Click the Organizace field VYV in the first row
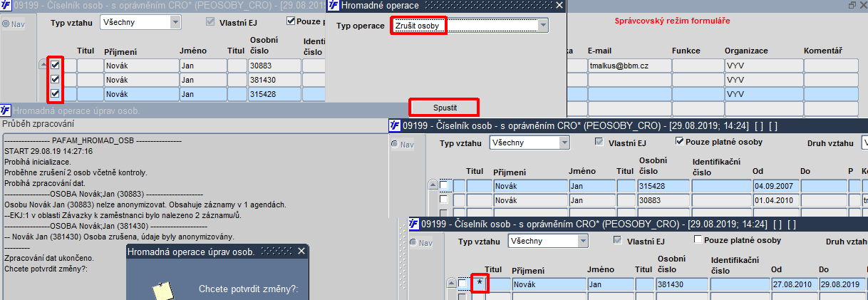The width and height of the screenshot is (868, 300). coord(763,65)
